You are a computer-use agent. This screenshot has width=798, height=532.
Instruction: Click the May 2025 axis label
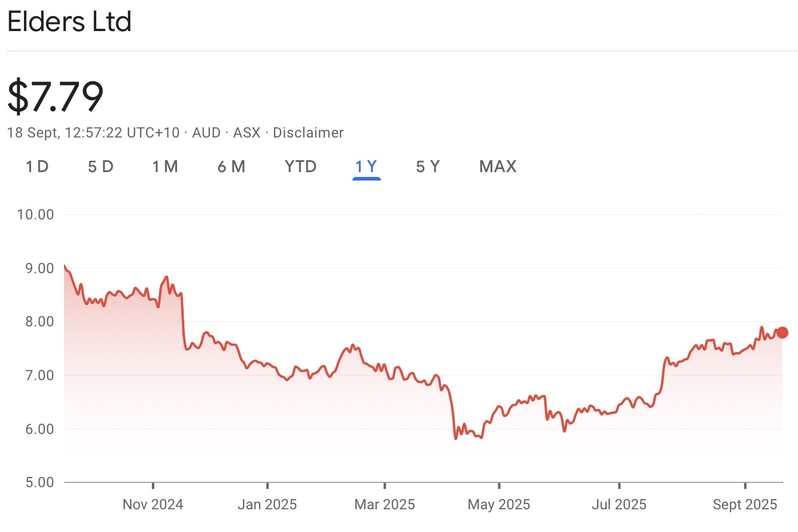pyautogui.click(x=499, y=505)
